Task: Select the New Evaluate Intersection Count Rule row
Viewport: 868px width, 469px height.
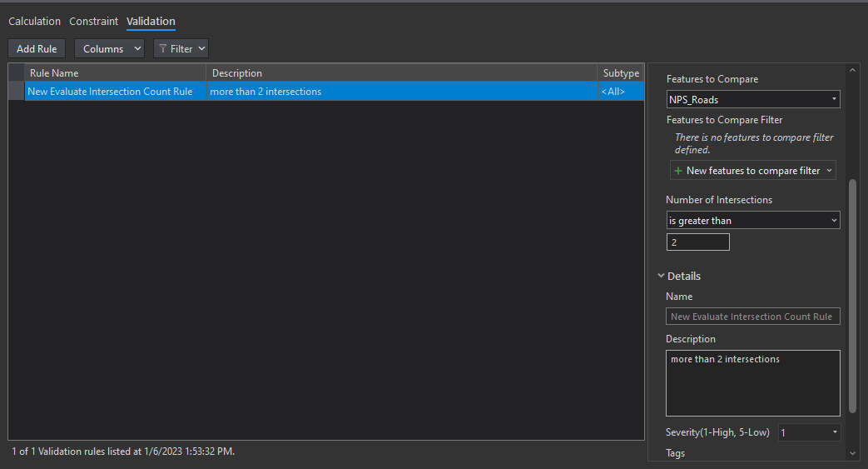Action: (x=110, y=92)
